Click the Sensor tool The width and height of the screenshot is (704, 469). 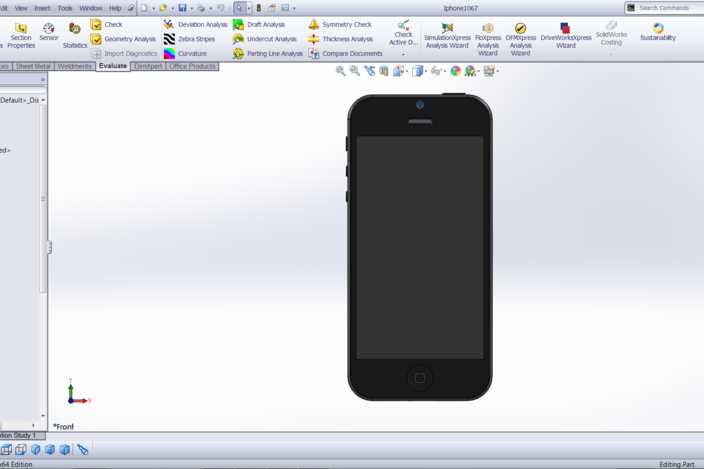[x=48, y=32]
